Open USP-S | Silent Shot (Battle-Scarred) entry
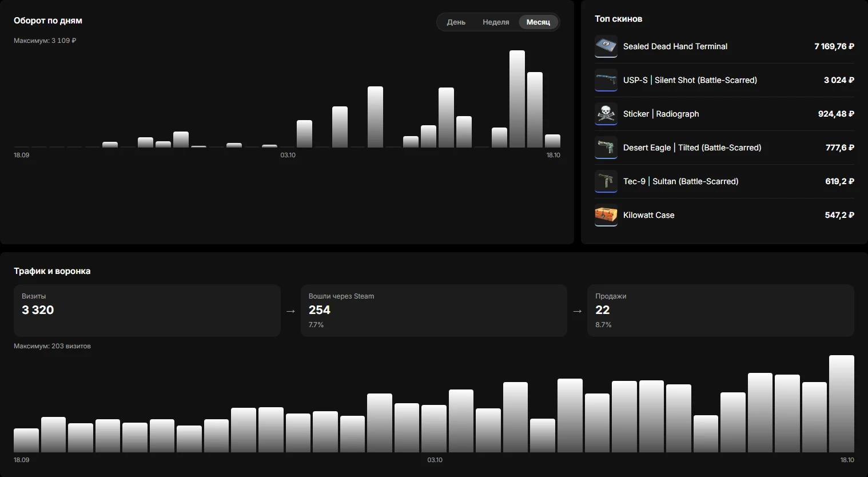 coord(690,80)
